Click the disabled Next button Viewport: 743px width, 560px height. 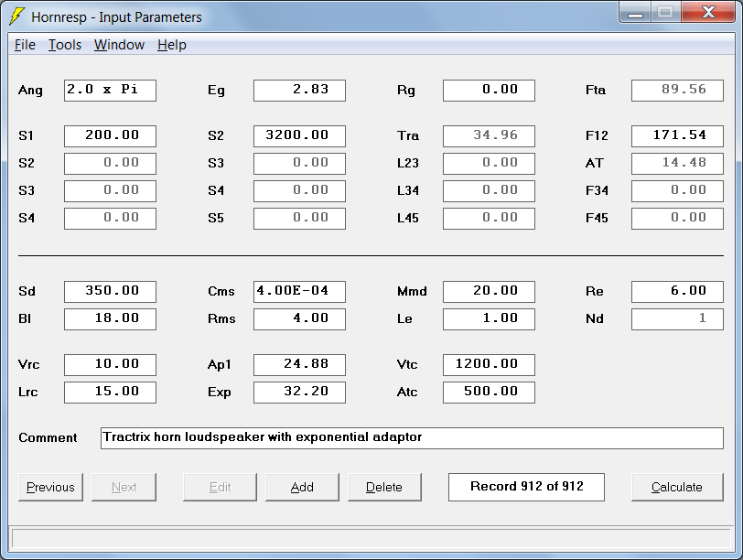(x=124, y=487)
